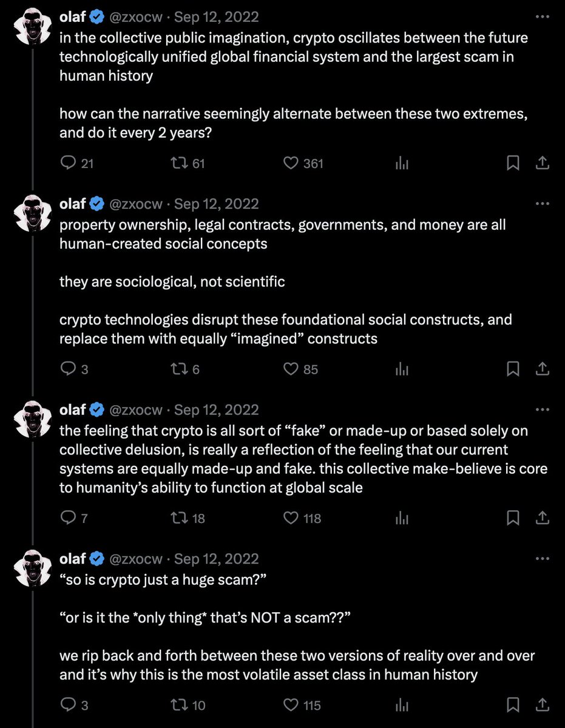Reply to the tweet with 21 replies
Viewport: 565px width, 728px height.
(70, 163)
